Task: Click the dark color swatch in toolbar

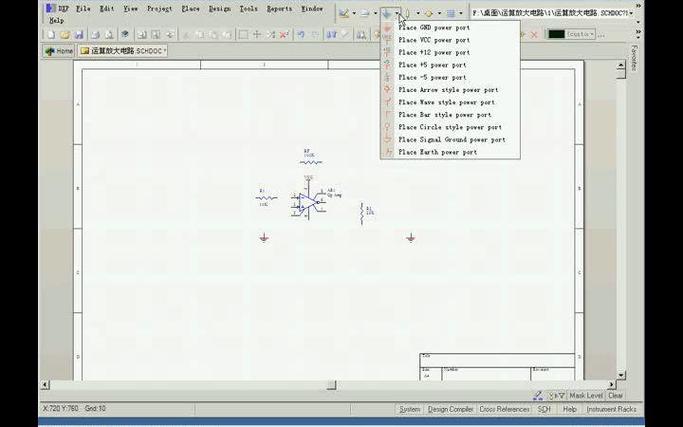Action: (x=556, y=34)
